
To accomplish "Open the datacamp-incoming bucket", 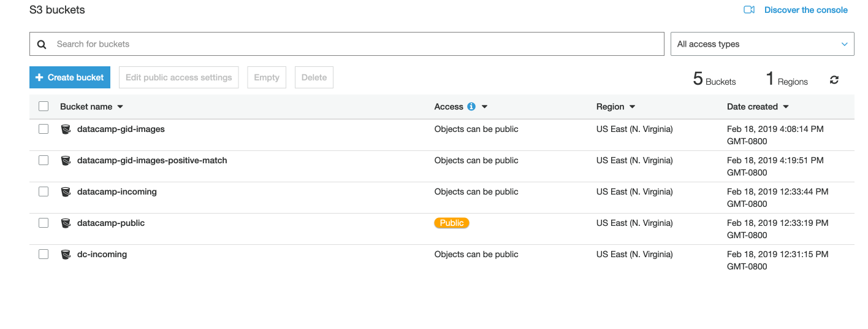I will (x=117, y=192).
